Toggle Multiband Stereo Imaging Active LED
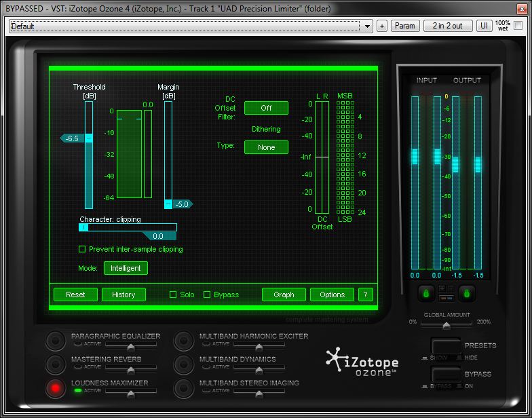The height and width of the screenshot is (418, 532). pyautogui.click(x=206, y=391)
